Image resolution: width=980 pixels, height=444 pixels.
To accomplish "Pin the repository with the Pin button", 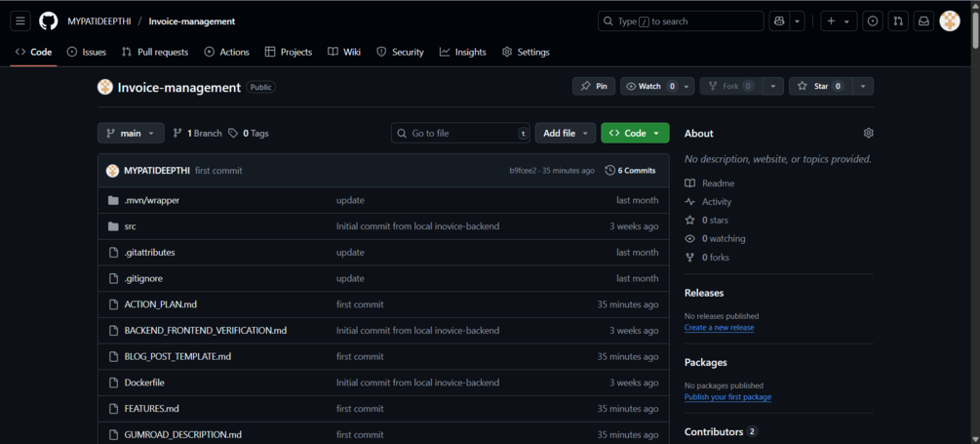I will point(594,86).
